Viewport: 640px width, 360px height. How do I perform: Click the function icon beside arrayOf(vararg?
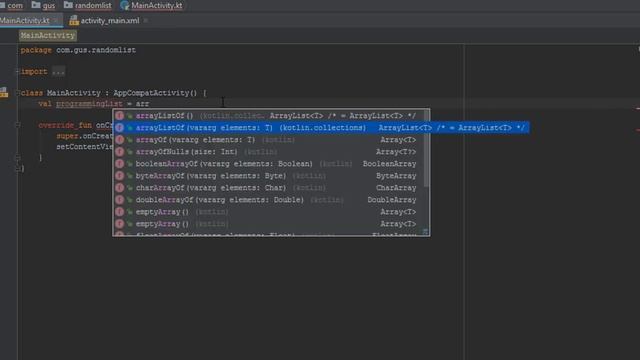119,140
